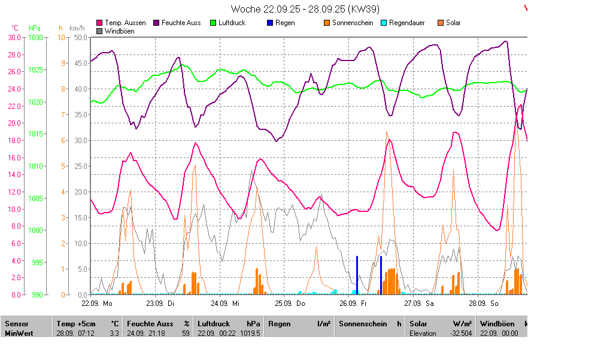
Task: Click the gray Windböen legend swatch
Action: pos(99,31)
